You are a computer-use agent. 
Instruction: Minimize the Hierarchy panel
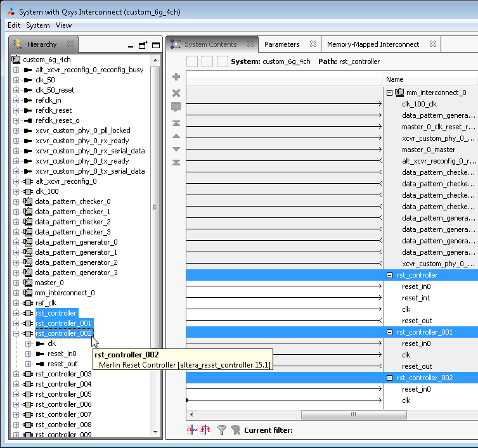130,45
